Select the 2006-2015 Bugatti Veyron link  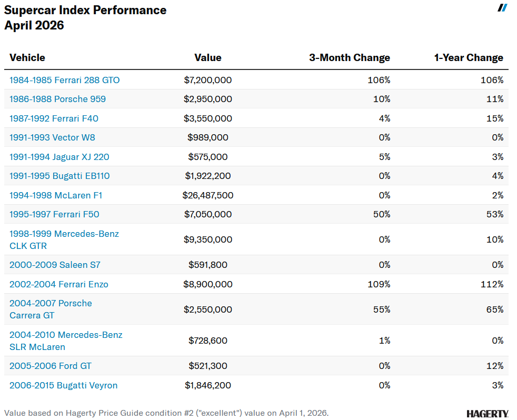point(63,385)
